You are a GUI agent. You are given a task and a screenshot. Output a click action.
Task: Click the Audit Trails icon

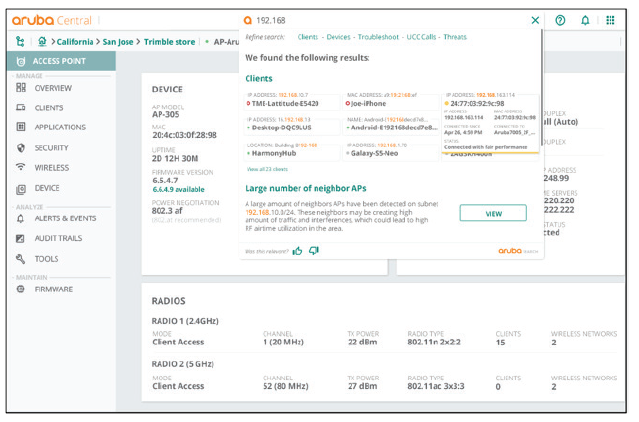pos(20,239)
